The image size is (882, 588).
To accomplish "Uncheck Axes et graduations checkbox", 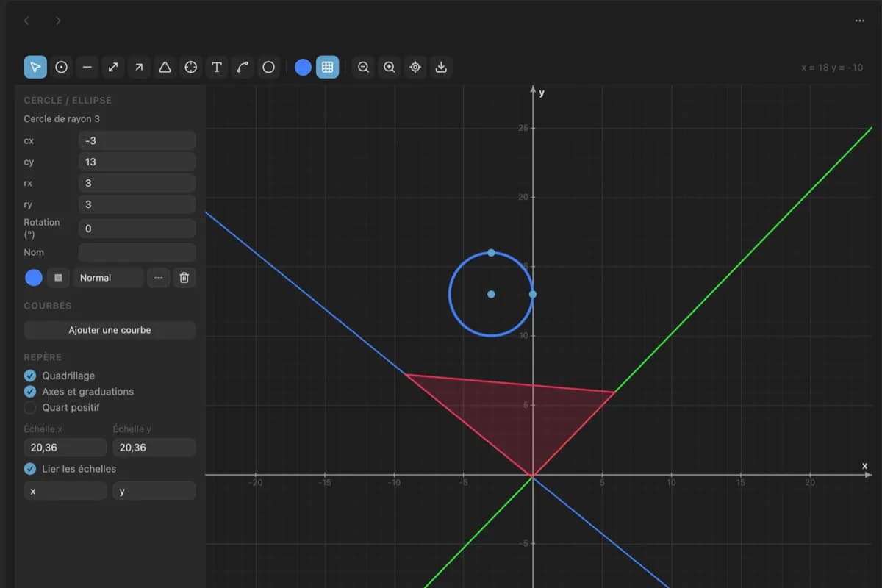I will (x=30, y=392).
